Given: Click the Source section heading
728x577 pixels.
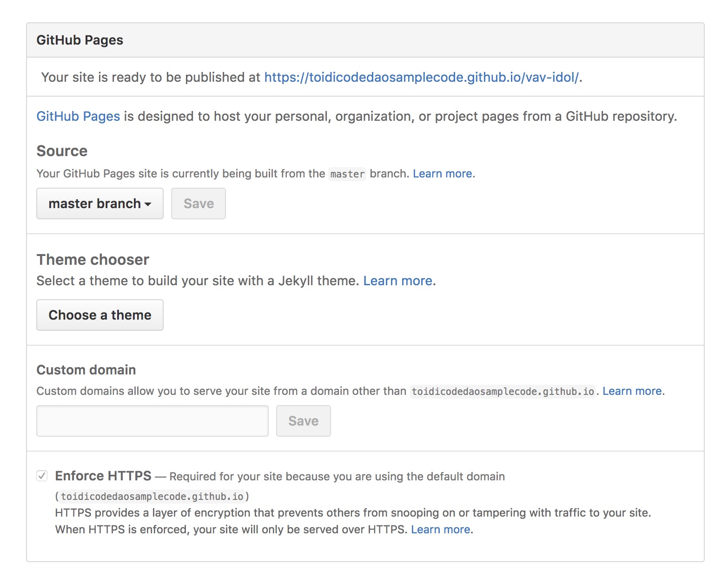Looking at the screenshot, I should point(62,151).
